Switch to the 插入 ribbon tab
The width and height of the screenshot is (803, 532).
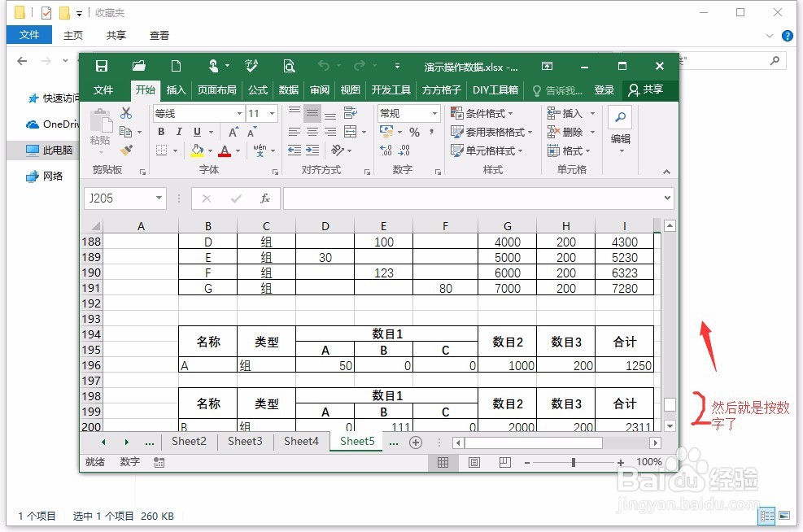(175, 90)
